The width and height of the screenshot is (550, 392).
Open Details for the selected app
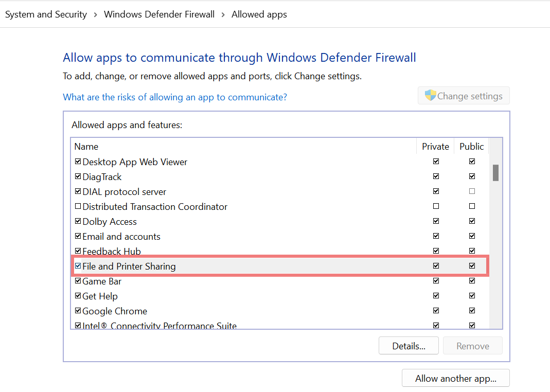(409, 345)
